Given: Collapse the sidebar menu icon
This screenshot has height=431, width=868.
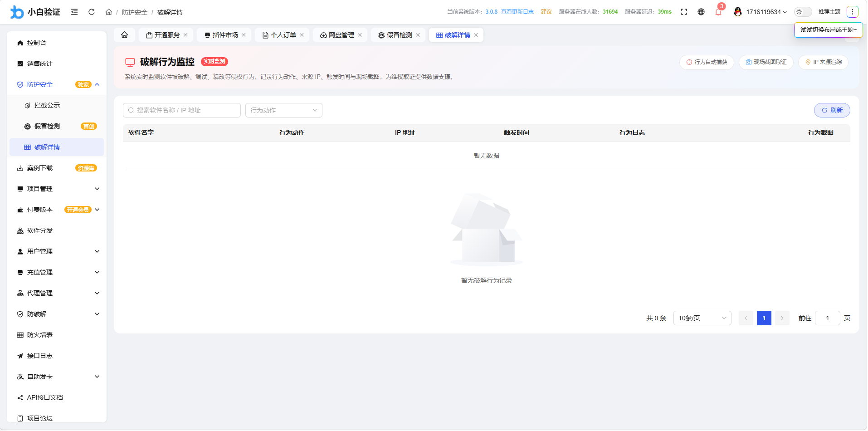Looking at the screenshot, I should tap(74, 12).
